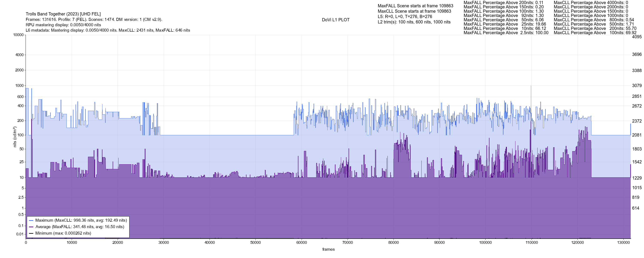Click MaxCLL Percentage Above 100nits line
The image size is (644, 258).
click(x=595, y=33)
